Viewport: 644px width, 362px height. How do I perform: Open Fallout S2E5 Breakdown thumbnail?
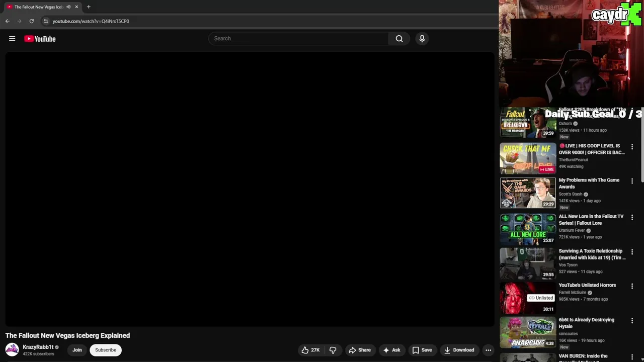click(x=528, y=122)
